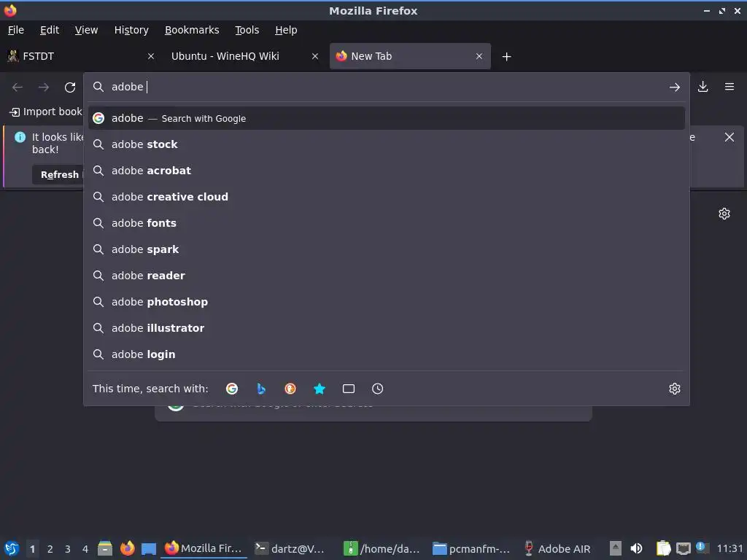Launch Firefox from taskbar quick launcher

127,548
